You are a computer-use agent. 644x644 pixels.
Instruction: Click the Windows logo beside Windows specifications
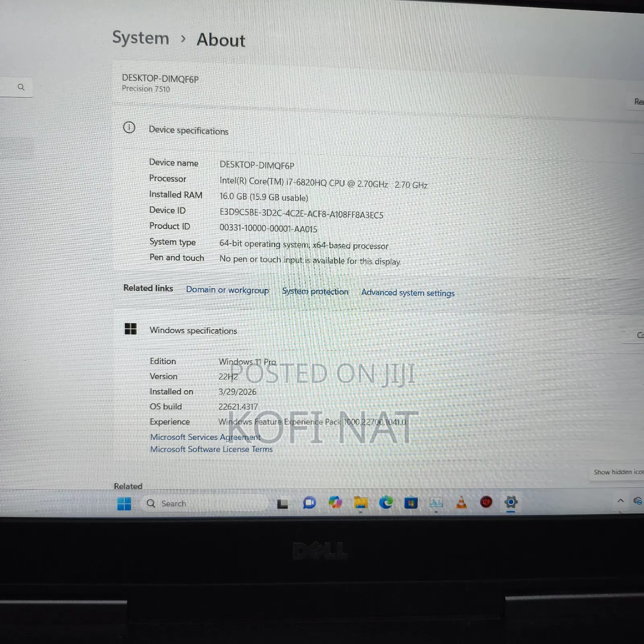click(130, 329)
